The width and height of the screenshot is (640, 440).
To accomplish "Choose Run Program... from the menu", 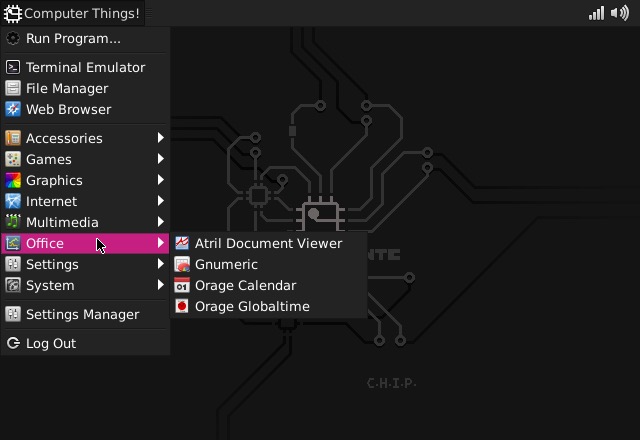I will click(x=73, y=38).
